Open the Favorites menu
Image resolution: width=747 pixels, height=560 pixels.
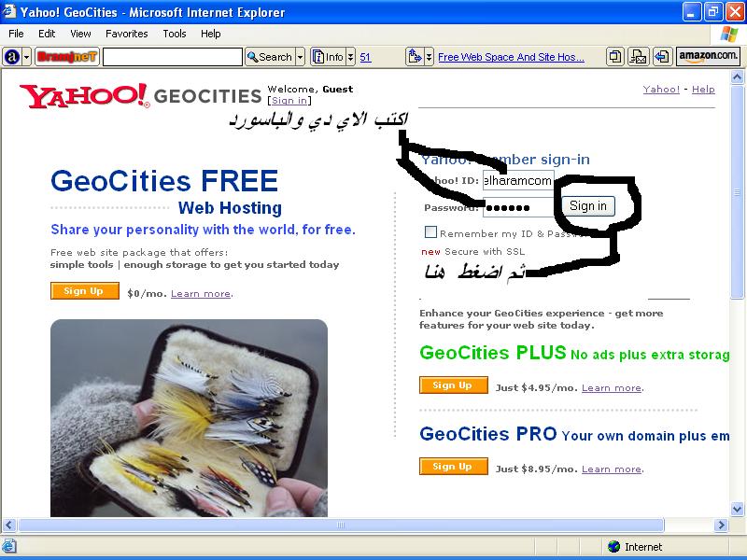tap(127, 34)
